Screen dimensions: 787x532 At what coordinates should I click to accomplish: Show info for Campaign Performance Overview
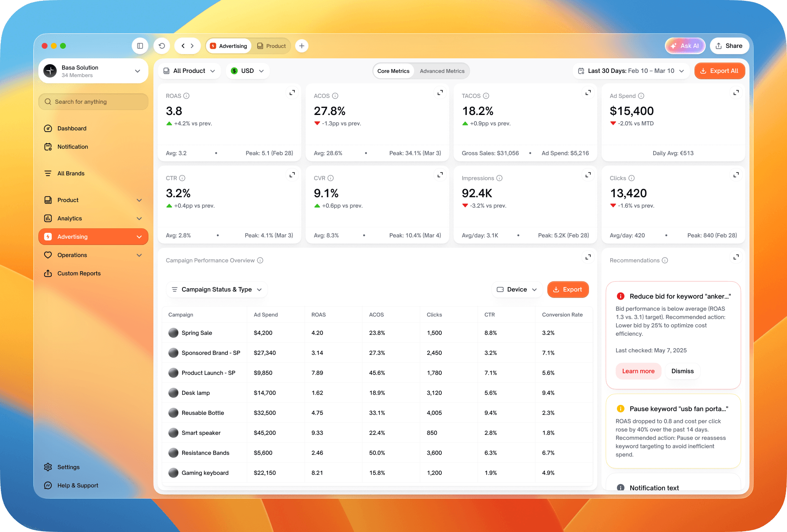(260, 260)
